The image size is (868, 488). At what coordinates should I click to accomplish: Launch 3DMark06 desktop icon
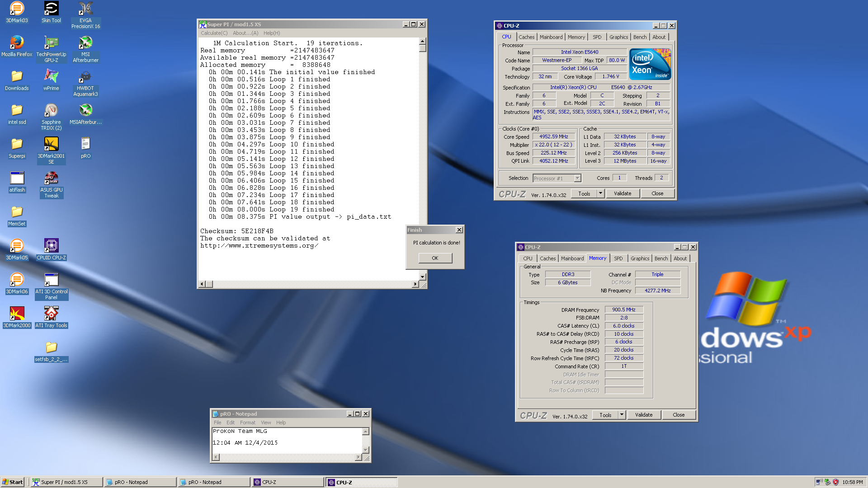pos(17,283)
